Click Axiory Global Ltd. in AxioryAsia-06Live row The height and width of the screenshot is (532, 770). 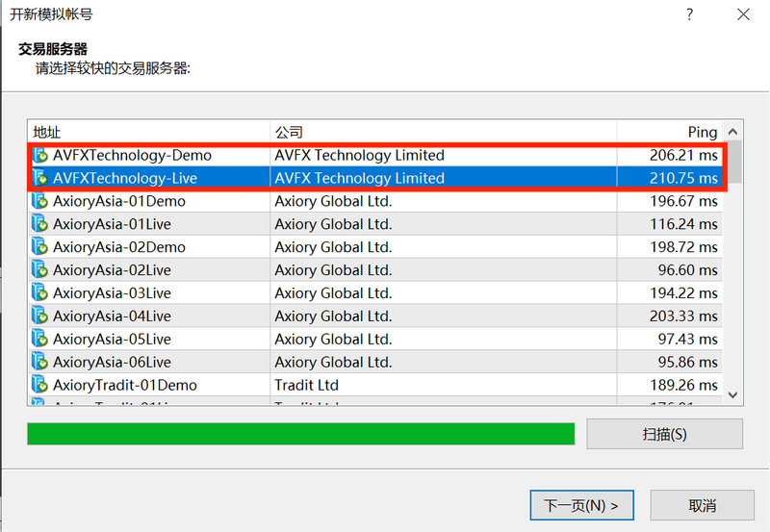333,362
